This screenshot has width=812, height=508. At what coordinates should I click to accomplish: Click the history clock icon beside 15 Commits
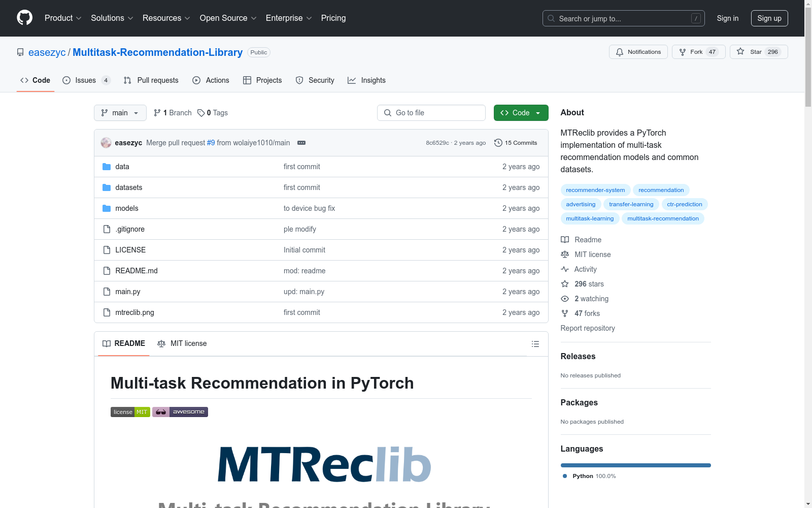[x=498, y=143]
